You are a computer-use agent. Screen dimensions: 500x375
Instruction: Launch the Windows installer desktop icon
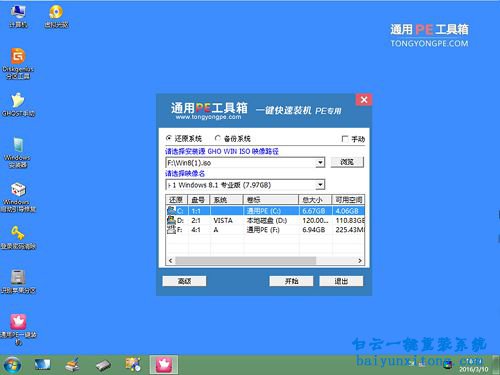[x=18, y=152]
